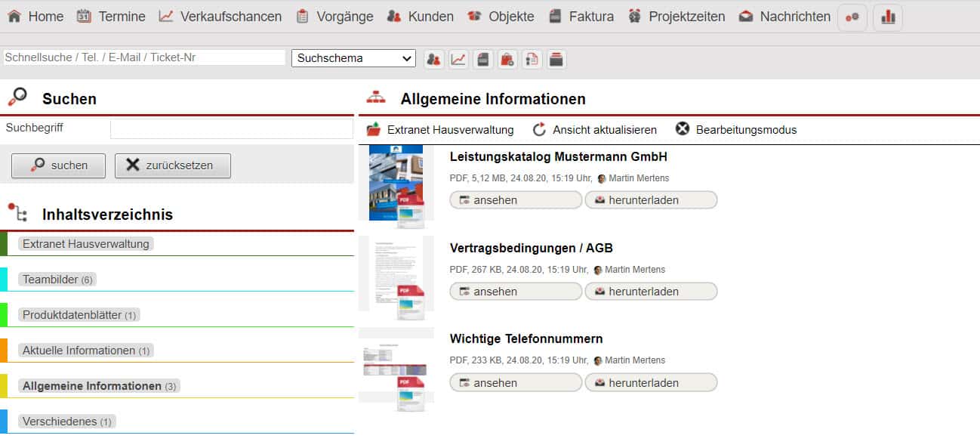
Task: Click the two-dots icon beside Nachrichten
Action: (852, 17)
